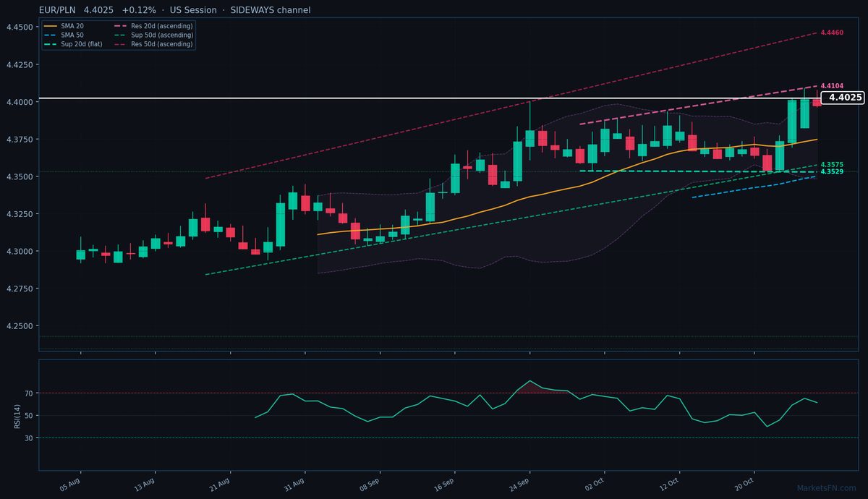
Task: Click the RSI 30 level tick
Action: [30, 438]
